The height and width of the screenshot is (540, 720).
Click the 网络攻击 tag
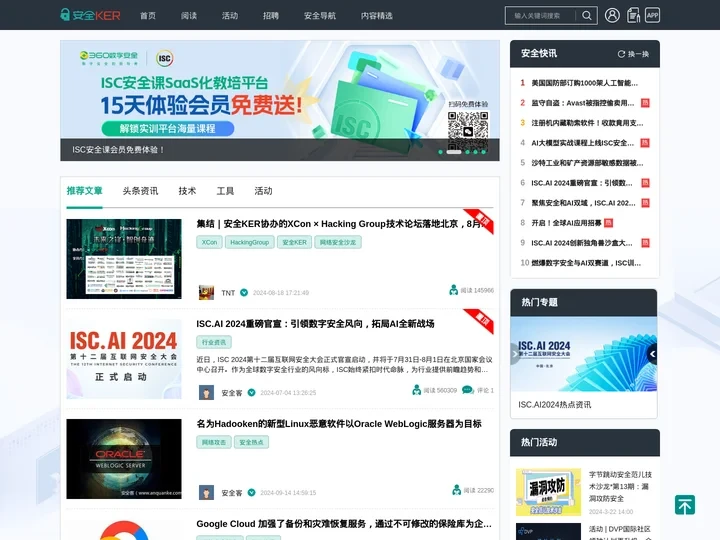(x=214, y=442)
